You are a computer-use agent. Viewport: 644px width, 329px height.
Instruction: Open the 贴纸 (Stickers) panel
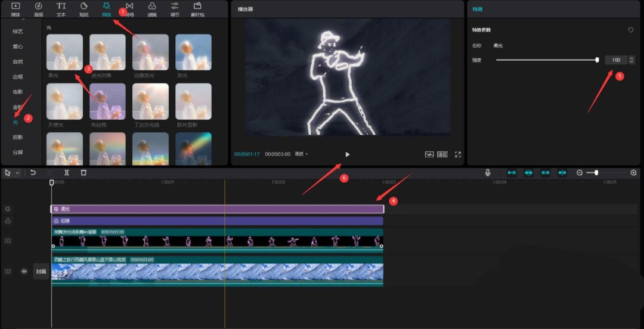click(83, 8)
